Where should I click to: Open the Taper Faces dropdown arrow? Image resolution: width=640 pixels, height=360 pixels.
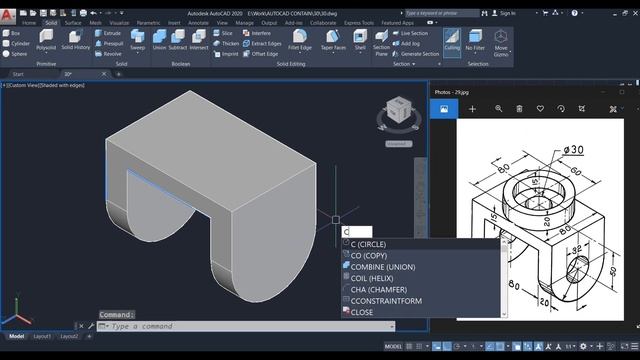pyautogui.click(x=333, y=53)
